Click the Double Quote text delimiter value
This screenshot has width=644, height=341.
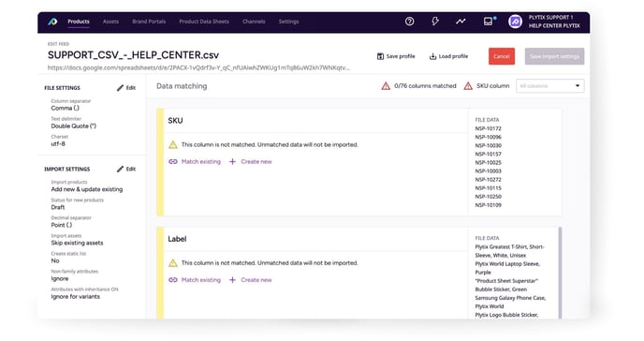74,126
